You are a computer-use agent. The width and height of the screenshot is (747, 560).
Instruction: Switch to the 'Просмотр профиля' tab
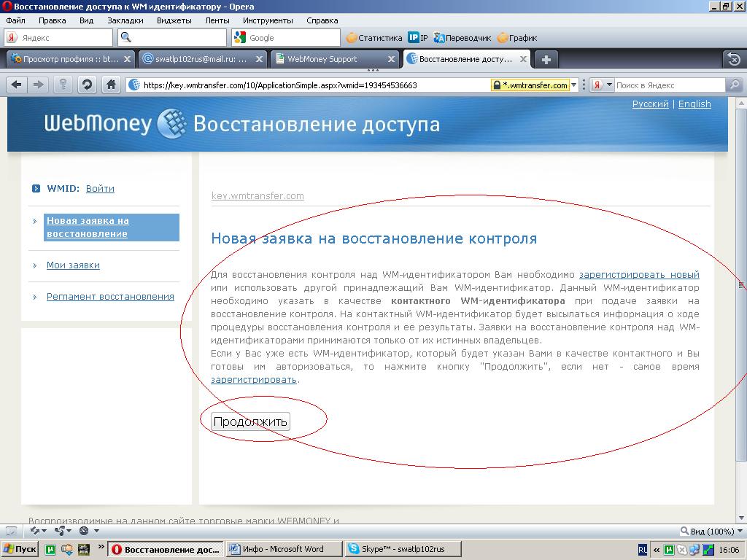[71, 59]
